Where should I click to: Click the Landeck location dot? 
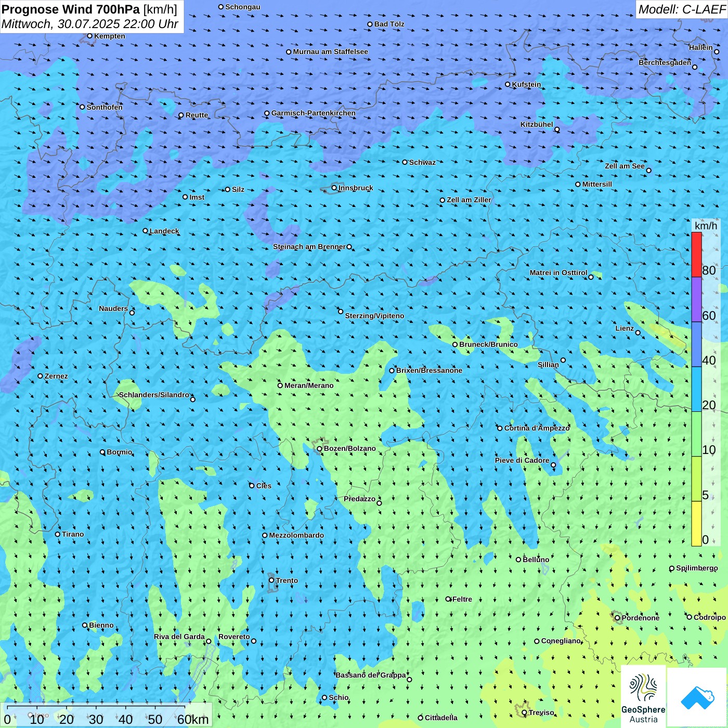[x=145, y=231]
